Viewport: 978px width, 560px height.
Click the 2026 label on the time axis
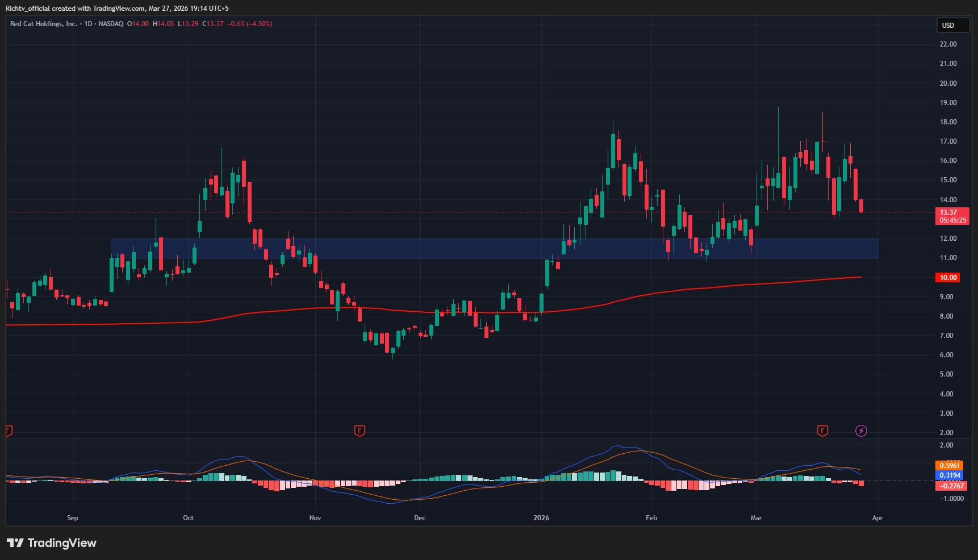click(x=541, y=518)
